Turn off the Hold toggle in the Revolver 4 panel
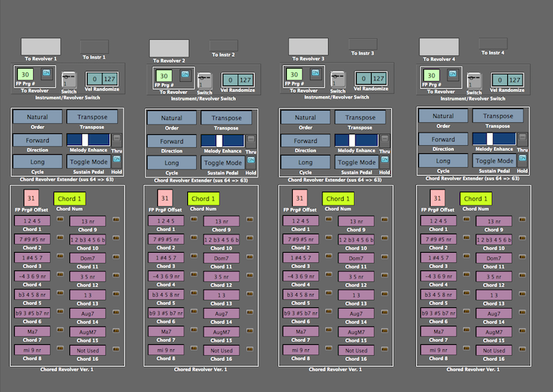This screenshot has height=392, width=553. coord(522,158)
